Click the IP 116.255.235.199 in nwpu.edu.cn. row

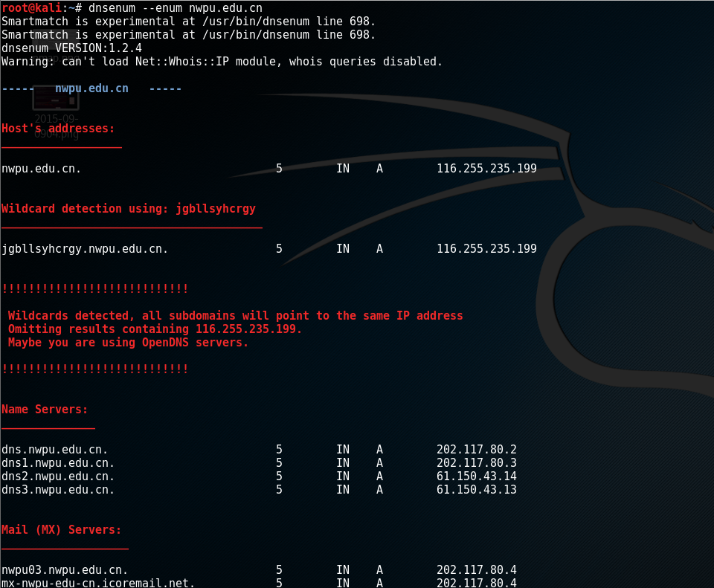coord(486,169)
